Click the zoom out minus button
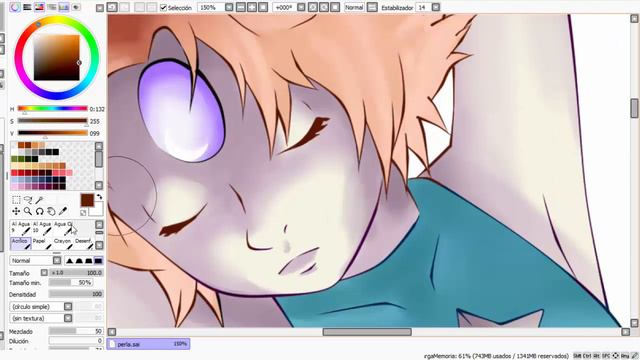 (241, 7)
